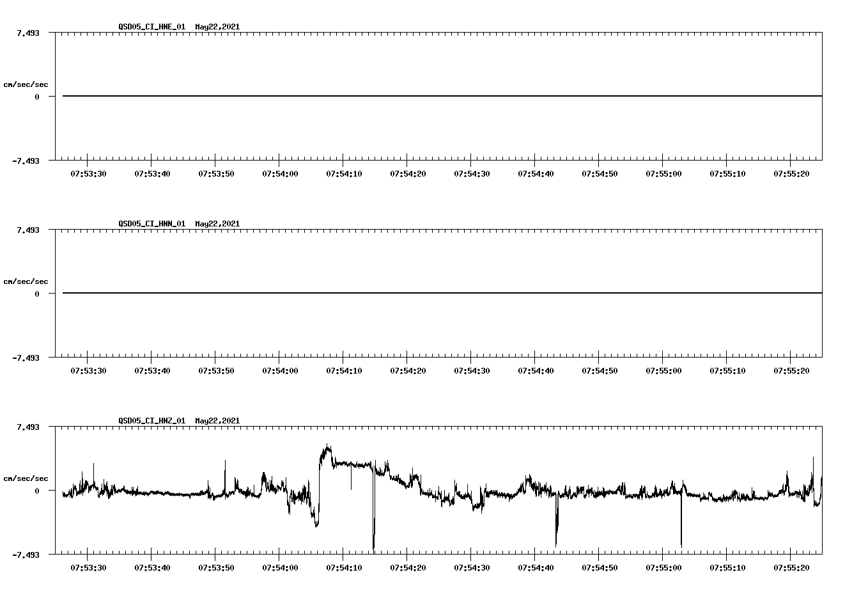Click the cm/sec/sec label of the HNZ plot
The height and width of the screenshot is (591, 868).
[x=26, y=477]
